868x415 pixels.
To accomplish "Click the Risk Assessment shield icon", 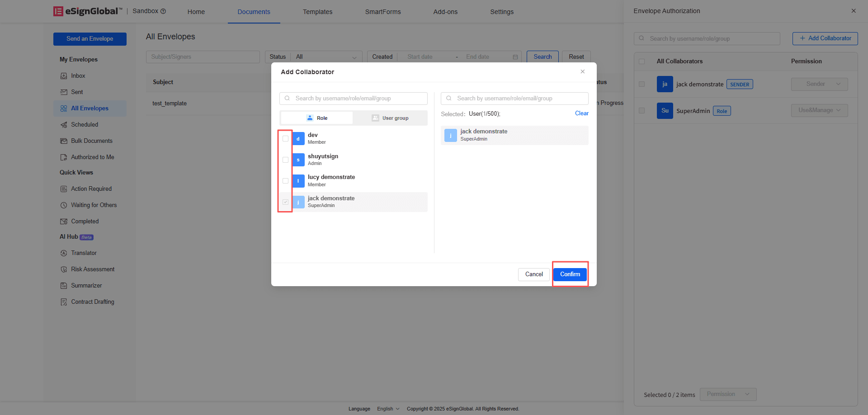I will (x=64, y=269).
